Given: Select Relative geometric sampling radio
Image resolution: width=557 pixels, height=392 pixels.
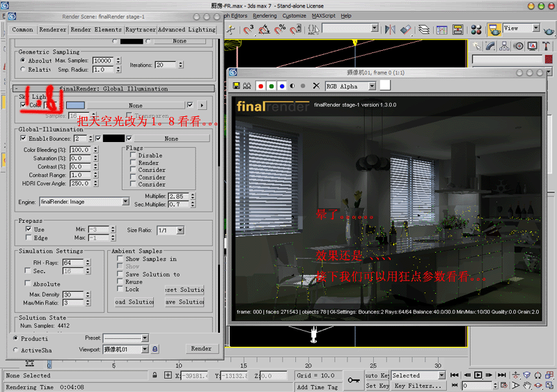Looking at the screenshot, I should [x=23, y=70].
